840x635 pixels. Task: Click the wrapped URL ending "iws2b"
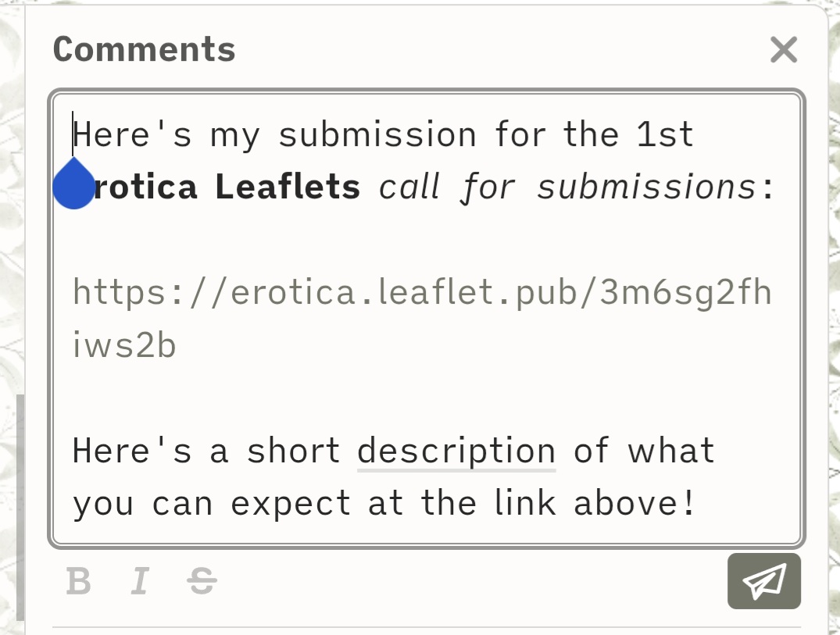point(124,345)
